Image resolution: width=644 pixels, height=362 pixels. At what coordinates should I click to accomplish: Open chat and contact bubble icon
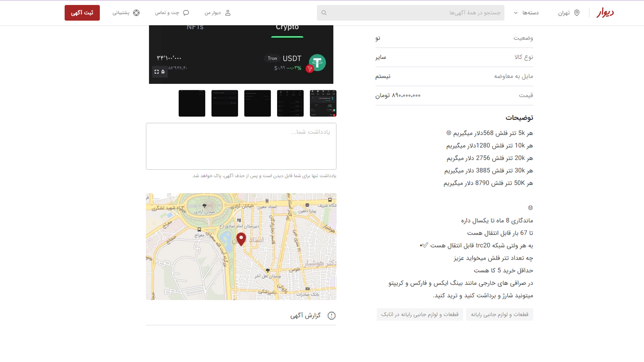click(x=186, y=13)
